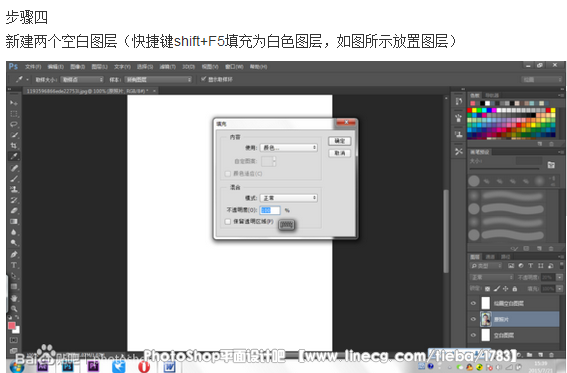The height and width of the screenshot is (373, 567).
Task: Open the 图层(L) menu
Action: coord(99,67)
